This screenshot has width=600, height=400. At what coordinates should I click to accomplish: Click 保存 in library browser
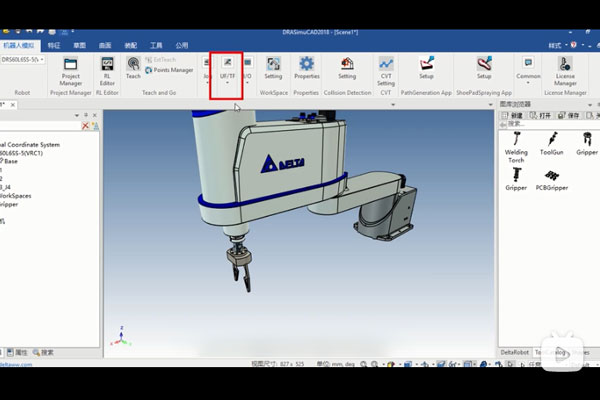(569, 115)
